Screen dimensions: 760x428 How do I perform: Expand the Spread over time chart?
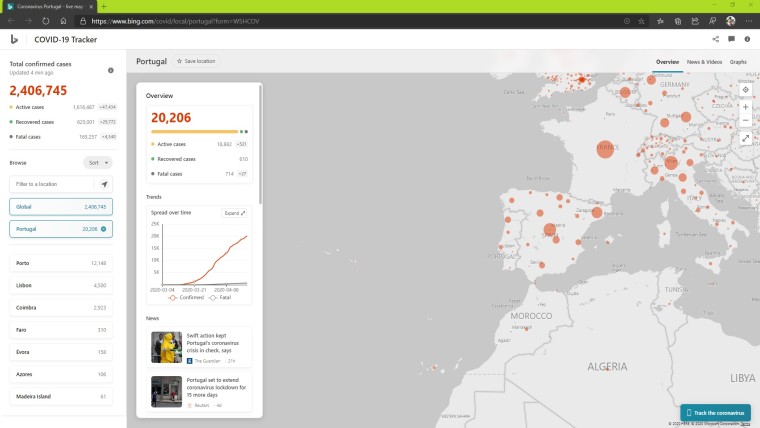coord(235,213)
